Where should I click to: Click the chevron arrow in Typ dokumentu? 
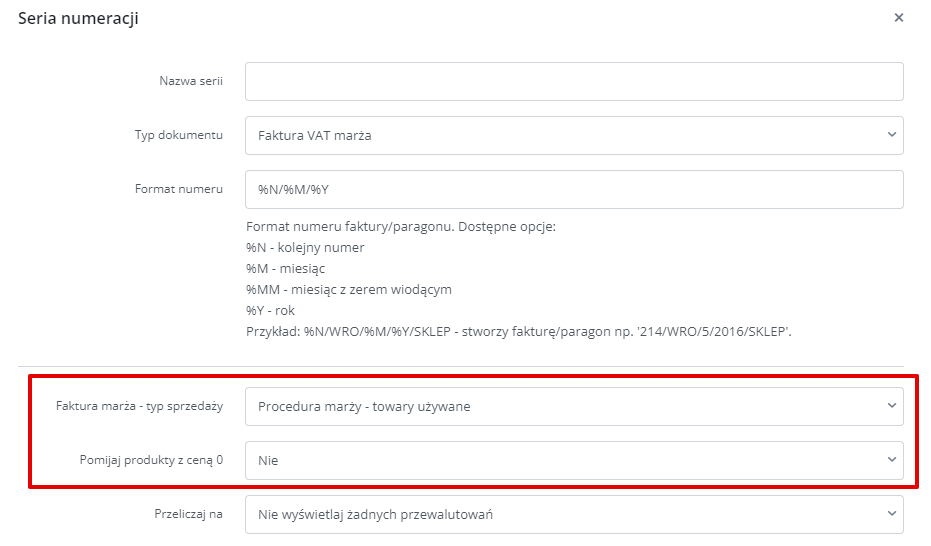[891, 135]
